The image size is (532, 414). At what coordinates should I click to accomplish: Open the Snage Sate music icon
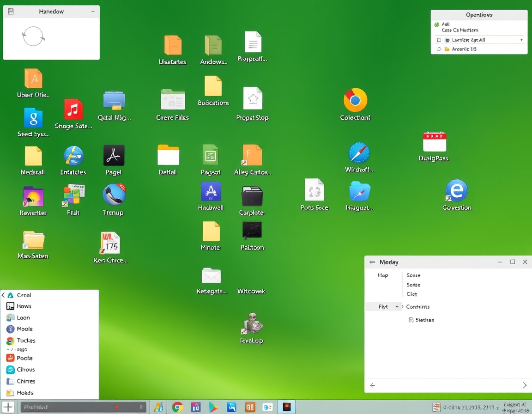pyautogui.click(x=73, y=110)
